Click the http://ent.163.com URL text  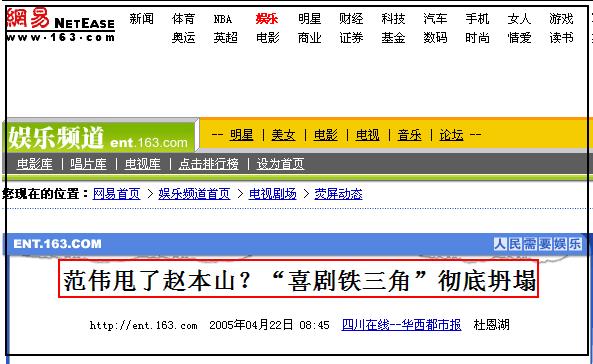[x=143, y=325]
